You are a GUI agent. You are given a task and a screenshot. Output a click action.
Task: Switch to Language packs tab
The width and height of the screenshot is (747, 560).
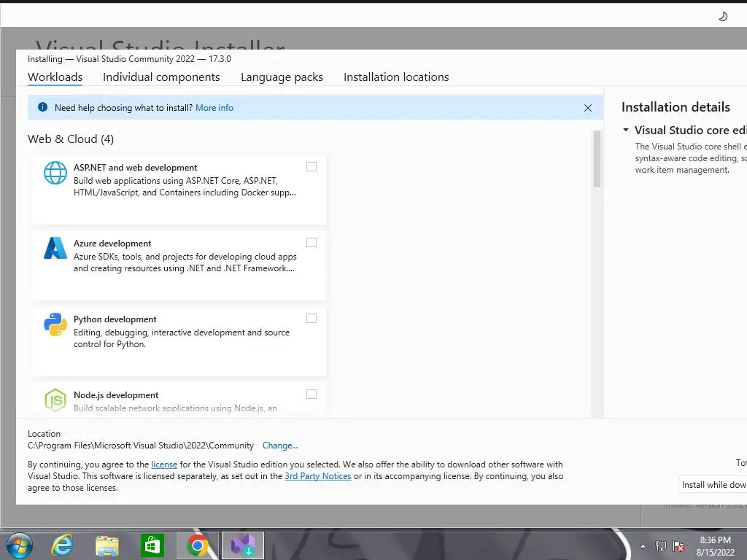(282, 77)
